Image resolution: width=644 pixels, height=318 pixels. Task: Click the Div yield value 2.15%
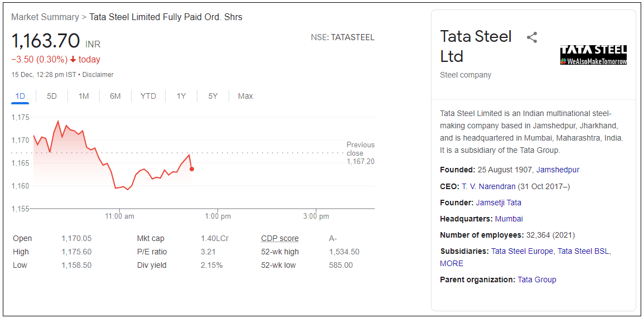tap(212, 266)
